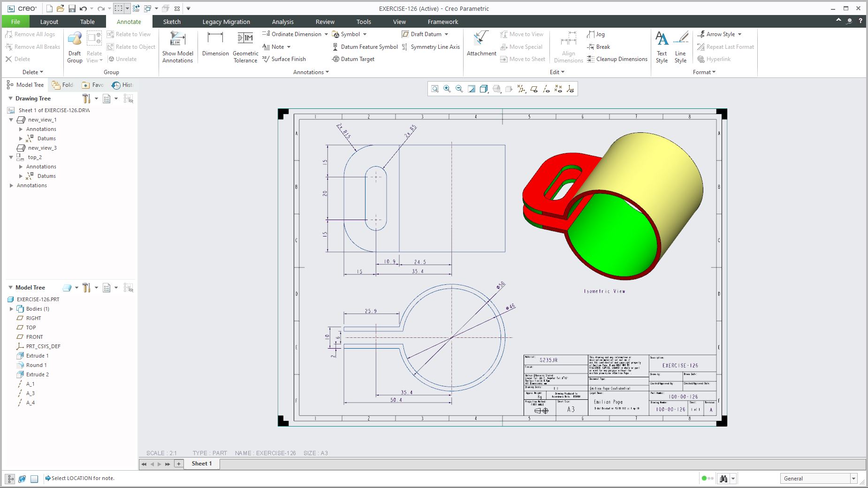Click the Regenerate icon in the top toolbar
The height and width of the screenshot is (488, 868).
[x=136, y=8]
